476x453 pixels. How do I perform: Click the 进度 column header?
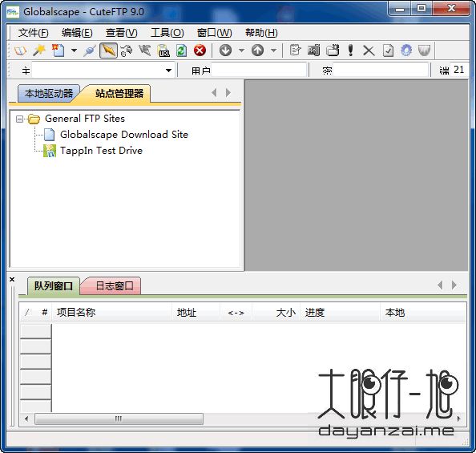pos(341,313)
